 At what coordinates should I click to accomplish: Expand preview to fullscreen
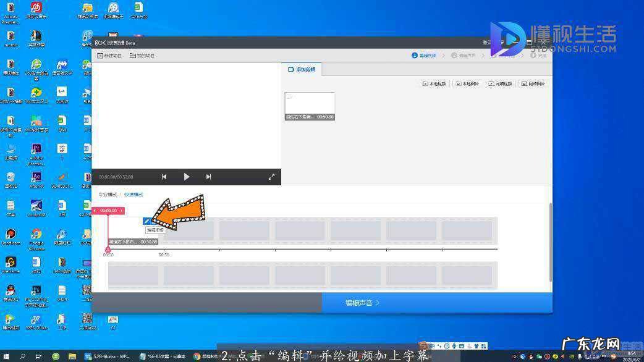coord(271,177)
